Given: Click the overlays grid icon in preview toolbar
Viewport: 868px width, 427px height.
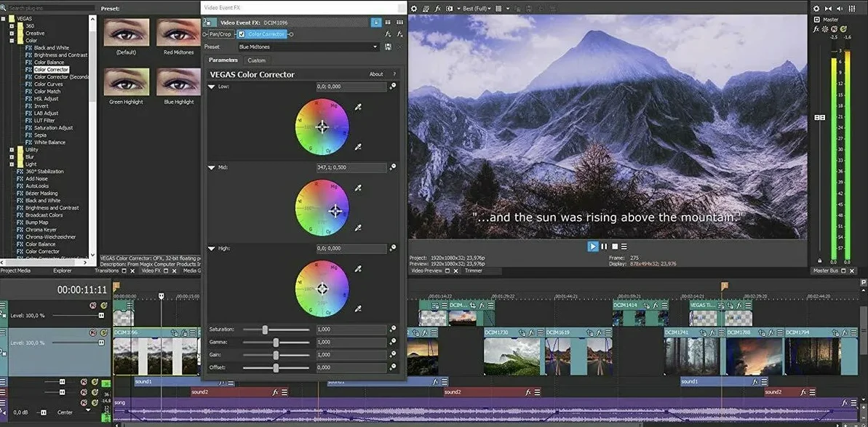Looking at the screenshot, I should coord(500,8).
